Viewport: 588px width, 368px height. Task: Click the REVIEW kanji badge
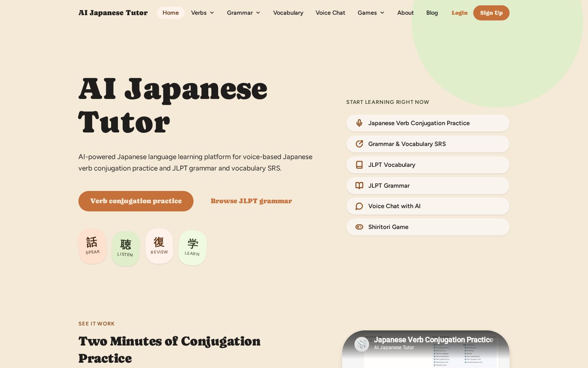pos(159,246)
